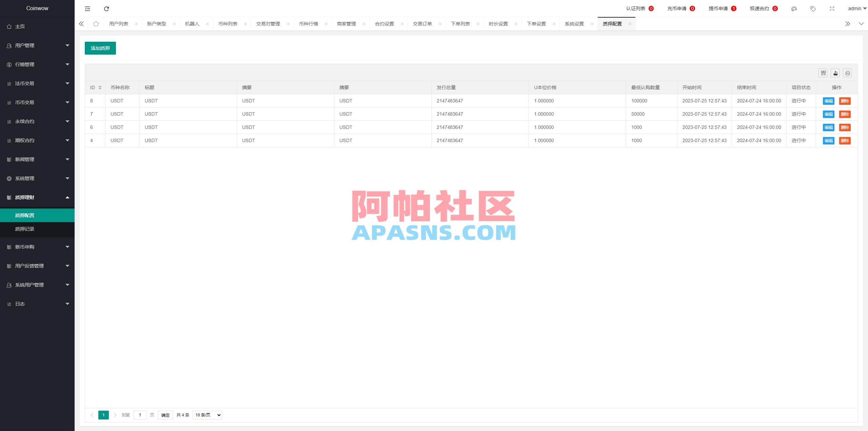Select 质押记录 in the sidebar submenu
The height and width of the screenshot is (431, 868).
[37, 229]
